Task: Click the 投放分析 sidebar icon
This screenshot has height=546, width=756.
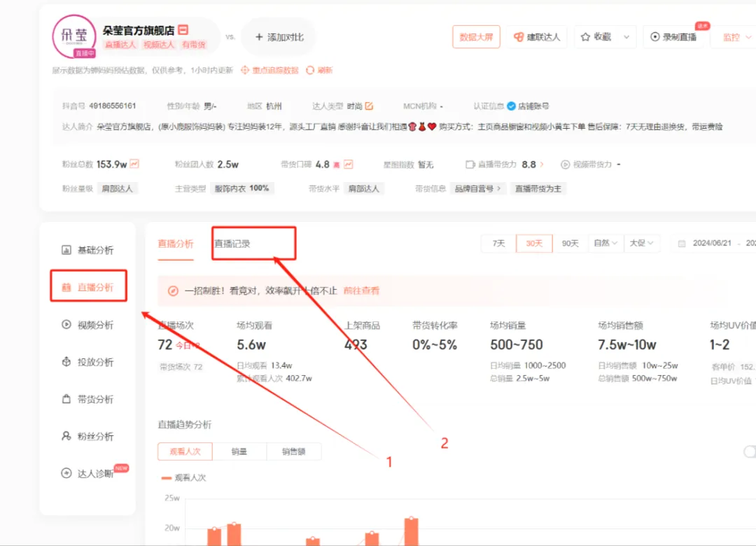Action: click(66, 362)
